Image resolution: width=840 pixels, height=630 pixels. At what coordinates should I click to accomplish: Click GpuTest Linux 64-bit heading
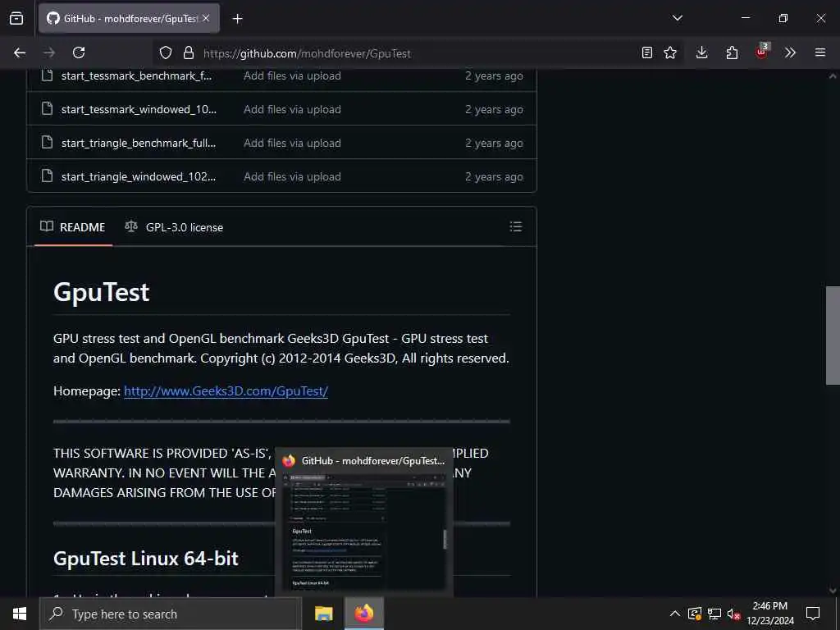point(146,559)
